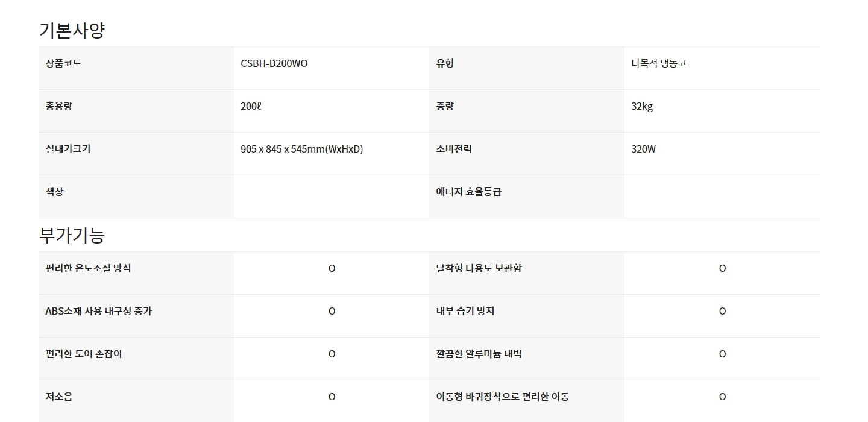Click the O mark for 편리한 도어 손잡이
This screenshot has width=868, height=422.
click(x=332, y=354)
